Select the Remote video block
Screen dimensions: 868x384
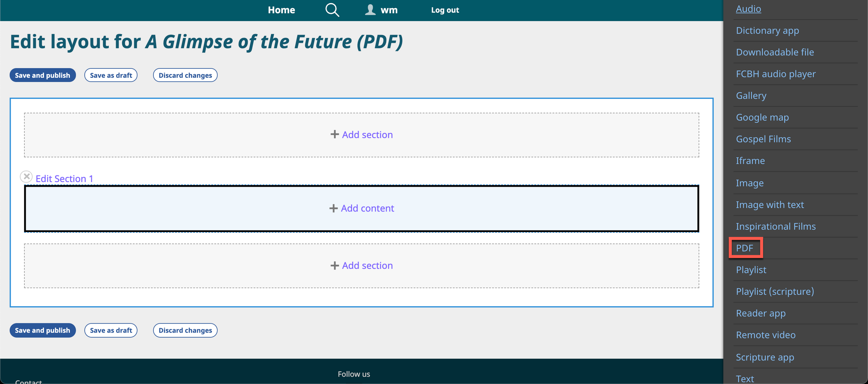point(765,335)
